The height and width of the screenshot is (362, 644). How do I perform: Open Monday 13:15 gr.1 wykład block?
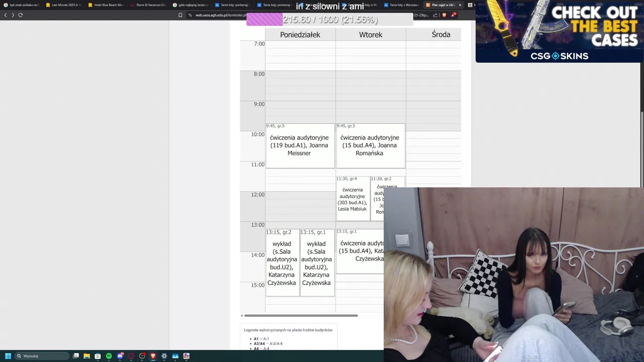click(317, 262)
